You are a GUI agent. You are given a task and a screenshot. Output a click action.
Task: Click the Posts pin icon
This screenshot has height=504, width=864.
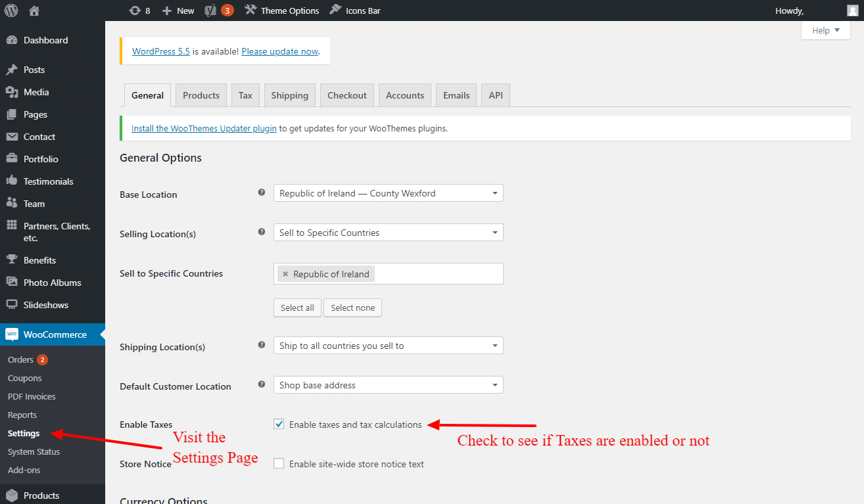click(x=12, y=70)
